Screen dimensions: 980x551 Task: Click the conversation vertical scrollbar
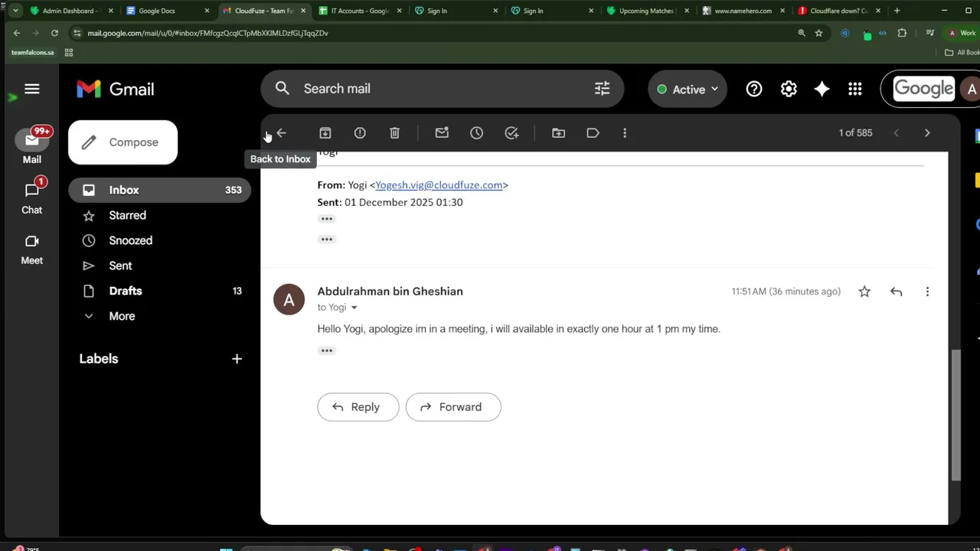[x=955, y=416]
